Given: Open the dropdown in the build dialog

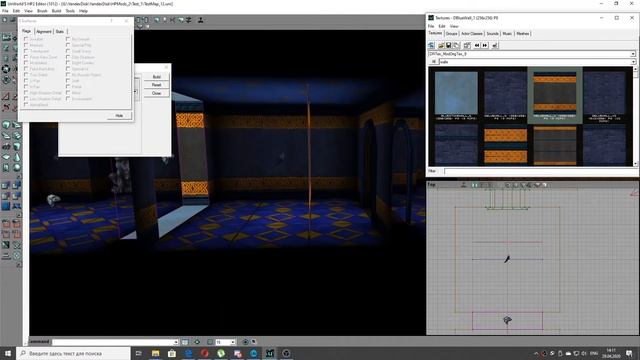Looking at the screenshot, I should (135, 91).
